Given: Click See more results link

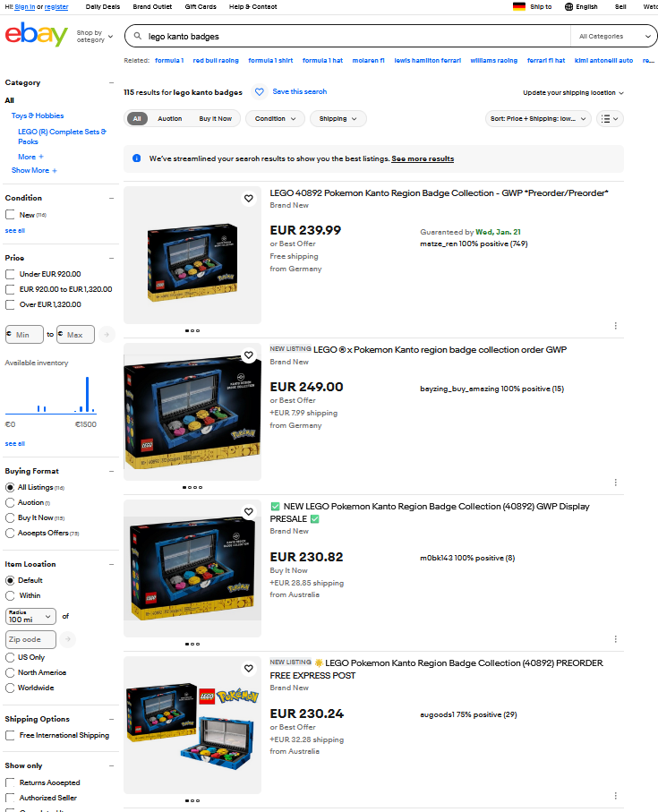Looking at the screenshot, I should (x=423, y=158).
